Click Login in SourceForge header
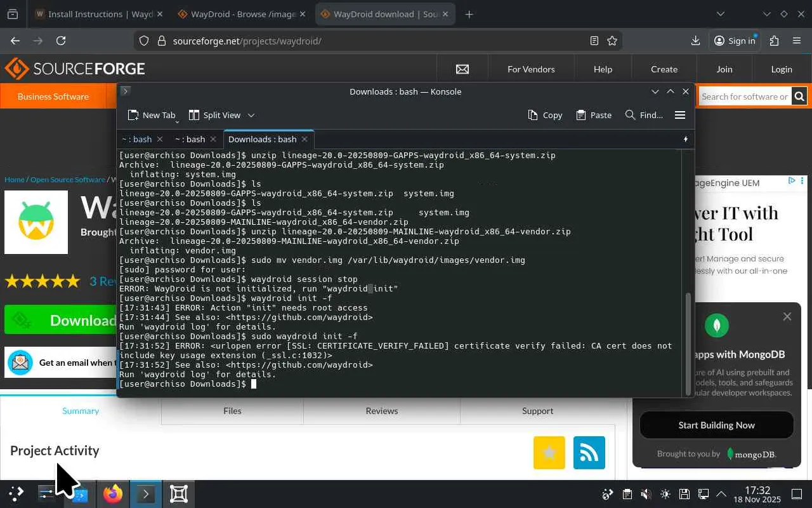This screenshot has height=508, width=812. (782, 69)
